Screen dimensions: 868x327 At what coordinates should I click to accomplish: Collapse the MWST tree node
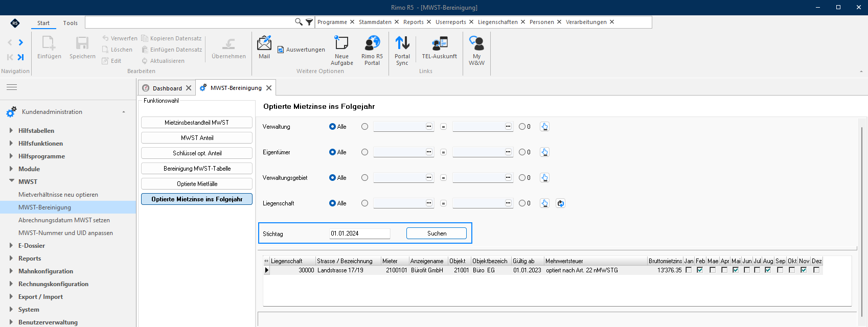11,181
